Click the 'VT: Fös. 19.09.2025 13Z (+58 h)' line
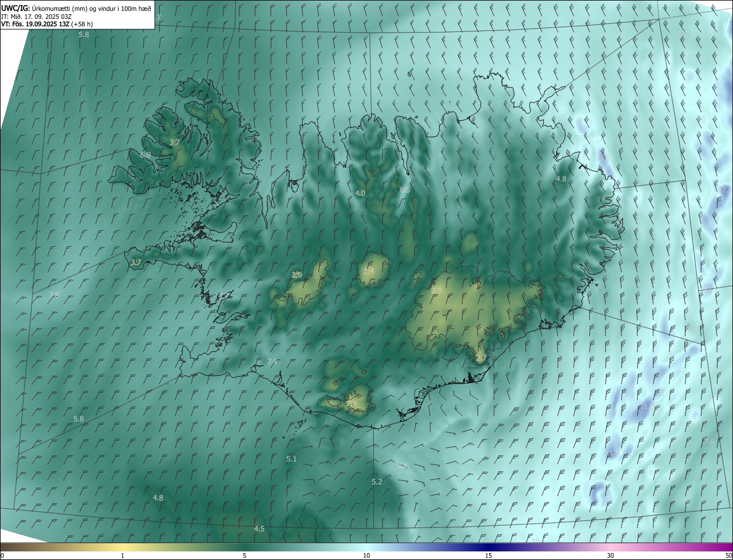Image resolution: width=733 pixels, height=560 pixels. pyautogui.click(x=47, y=25)
